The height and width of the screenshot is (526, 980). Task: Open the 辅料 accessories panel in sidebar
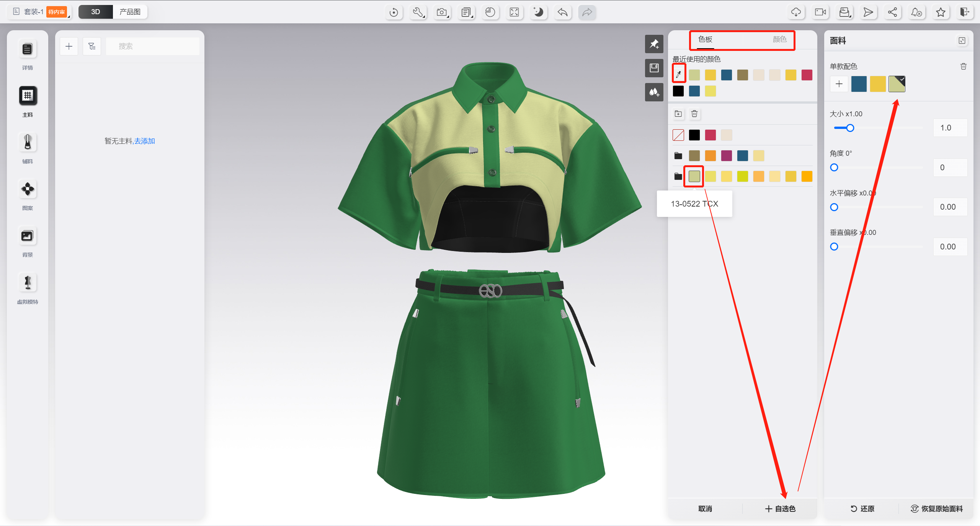[28, 143]
